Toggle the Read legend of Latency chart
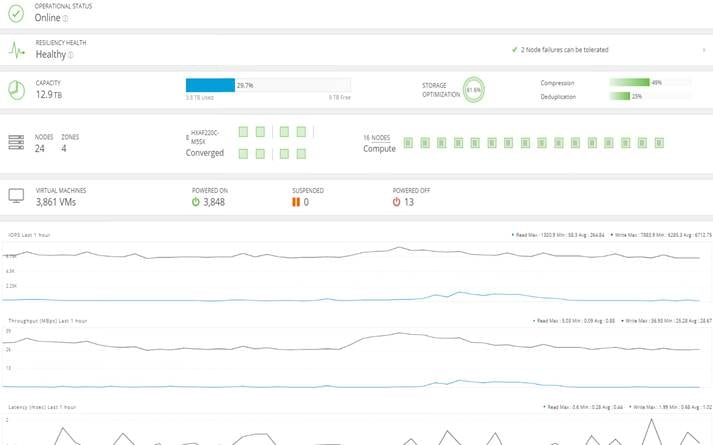Image resolution: width=713 pixels, height=445 pixels. (584, 407)
